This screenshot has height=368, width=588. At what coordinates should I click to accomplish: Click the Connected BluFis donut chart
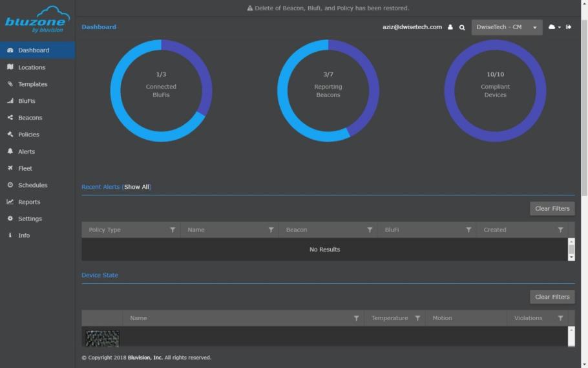coord(161,91)
